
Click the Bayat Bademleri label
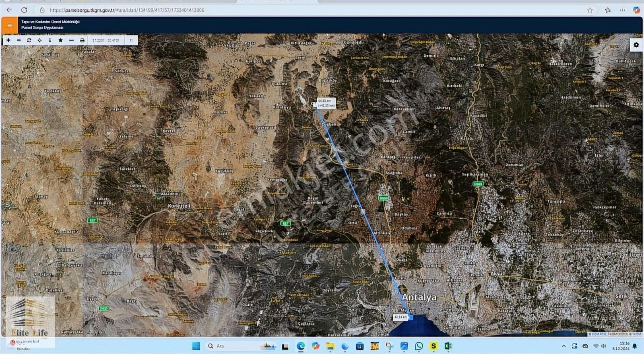click(x=313, y=200)
